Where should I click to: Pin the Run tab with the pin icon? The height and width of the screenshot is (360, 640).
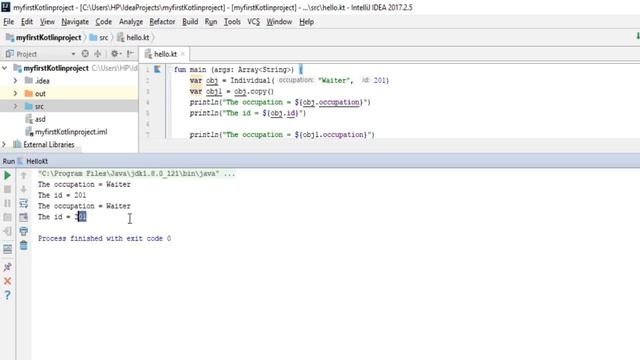tap(7, 267)
